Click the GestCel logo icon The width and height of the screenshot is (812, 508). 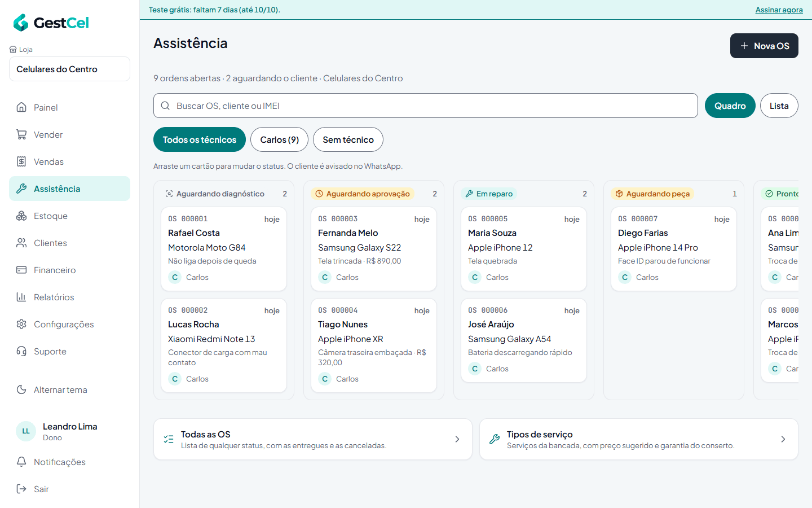point(21,23)
